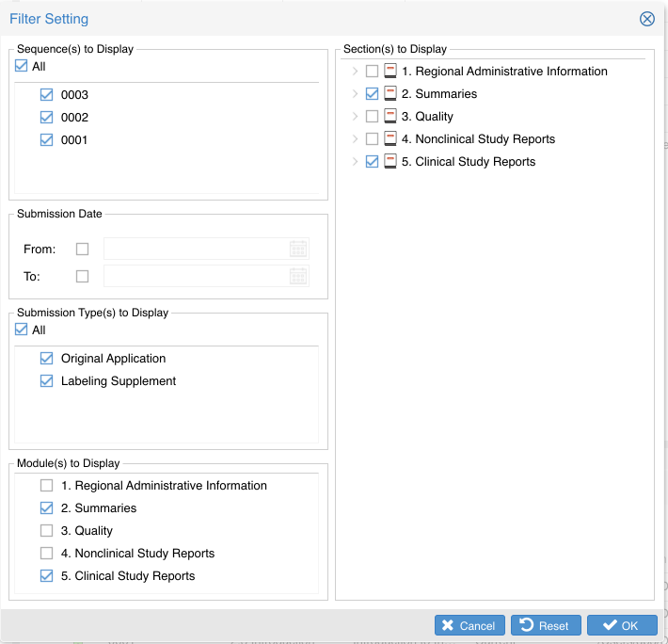Click the Summaries section document icon

tap(390, 94)
